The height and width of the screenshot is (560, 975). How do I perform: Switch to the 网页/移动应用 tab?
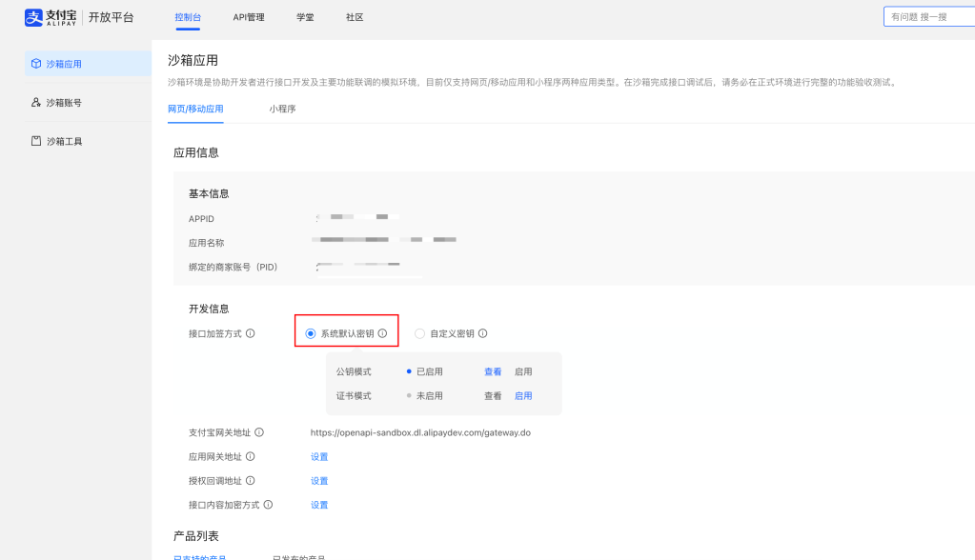[x=195, y=109]
